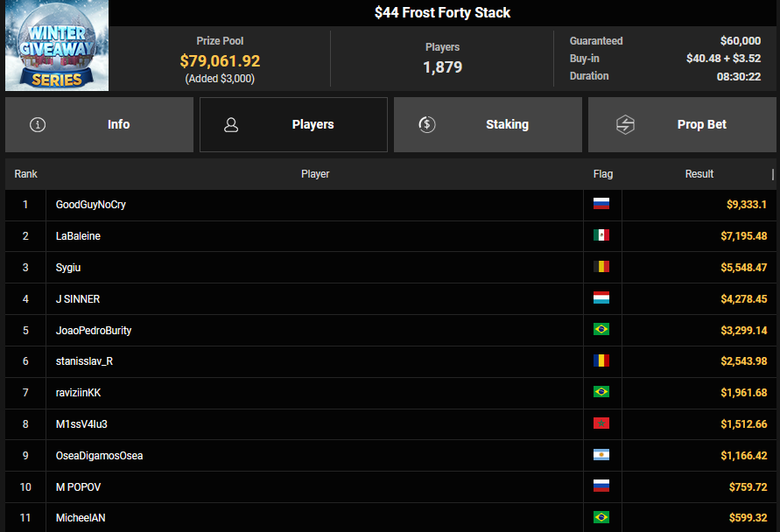780x532 pixels.
Task: Click LaBaleine's country flag icon
Action: 601,235
